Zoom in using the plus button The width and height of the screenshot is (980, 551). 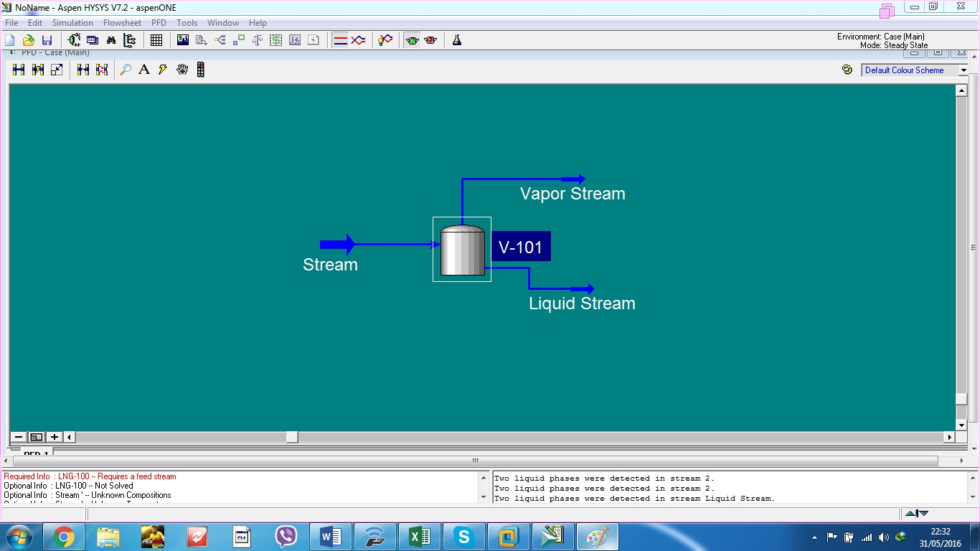pos(54,436)
